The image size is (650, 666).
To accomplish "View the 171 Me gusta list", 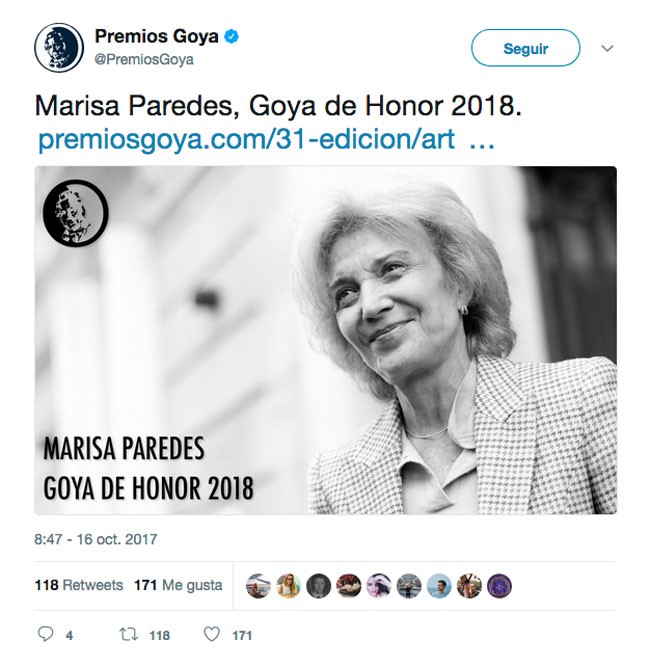I will pyautogui.click(x=178, y=585).
